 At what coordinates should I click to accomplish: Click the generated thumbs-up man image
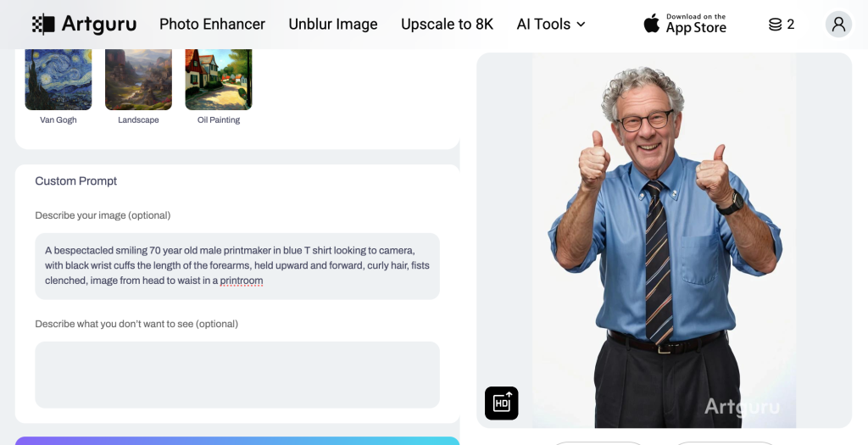tap(664, 240)
